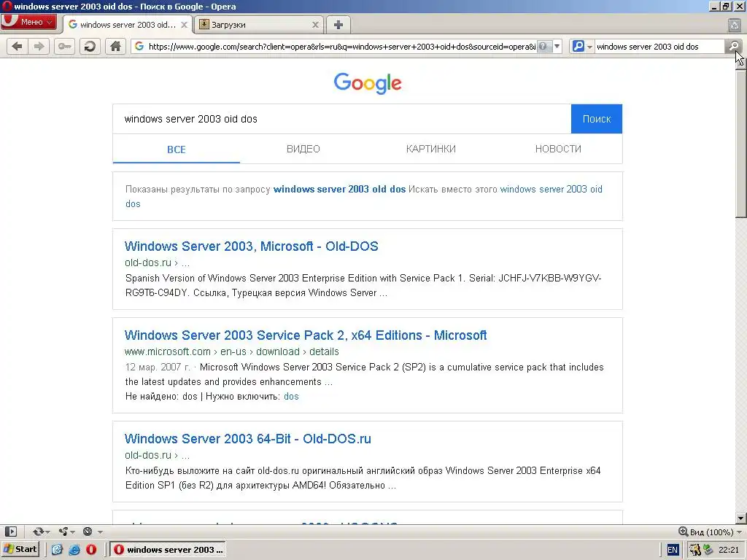Open the page security badge in the address bar
Image resolution: width=747 pixels, height=560 pixels.
[x=543, y=46]
